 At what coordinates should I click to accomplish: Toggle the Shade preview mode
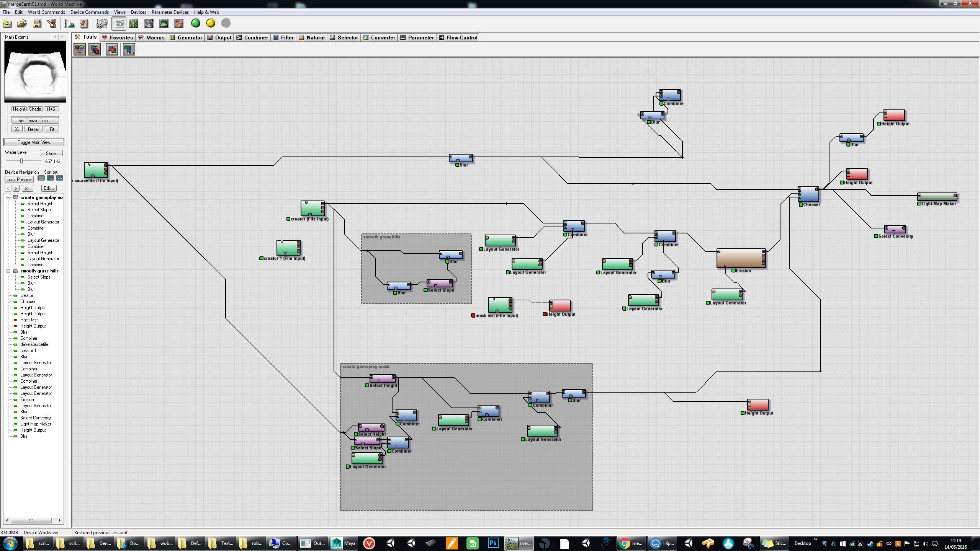tap(35, 109)
